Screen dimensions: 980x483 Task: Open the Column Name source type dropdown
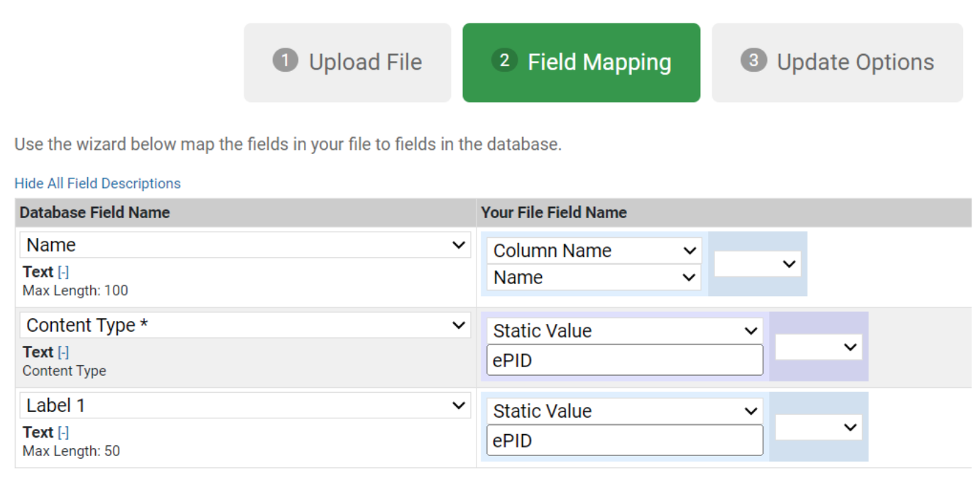[x=594, y=251]
